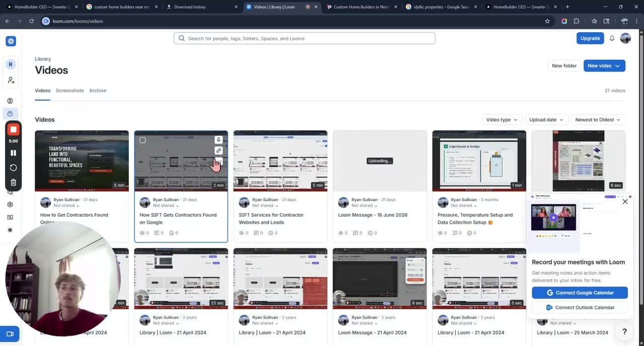Bookmark this page with the star icon
The height and width of the screenshot is (346, 644).
pyautogui.click(x=547, y=21)
